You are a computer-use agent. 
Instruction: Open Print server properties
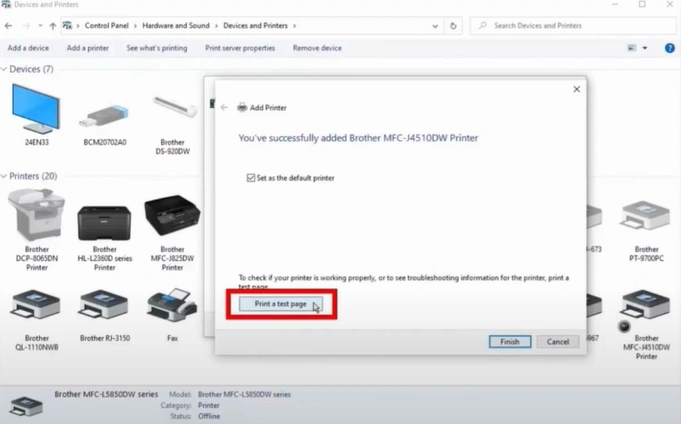pyautogui.click(x=239, y=48)
